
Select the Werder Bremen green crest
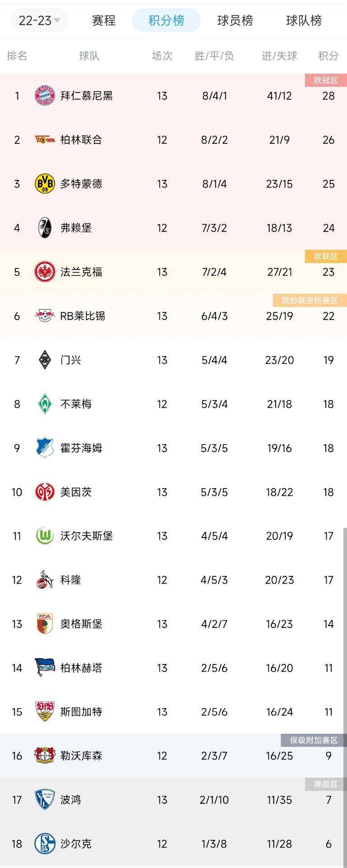[x=44, y=404]
